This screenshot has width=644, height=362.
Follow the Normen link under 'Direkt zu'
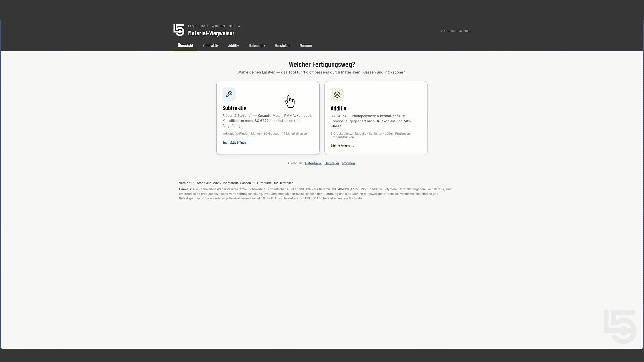point(348,163)
